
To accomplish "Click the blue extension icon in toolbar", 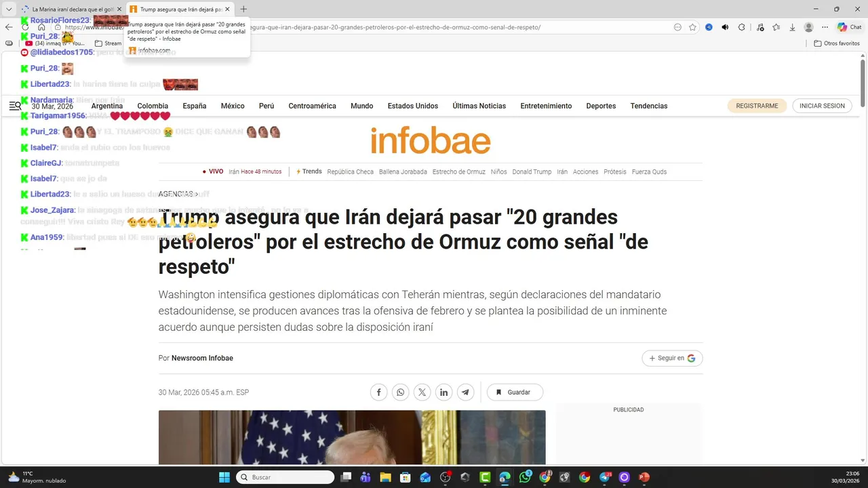I will click(x=709, y=27).
